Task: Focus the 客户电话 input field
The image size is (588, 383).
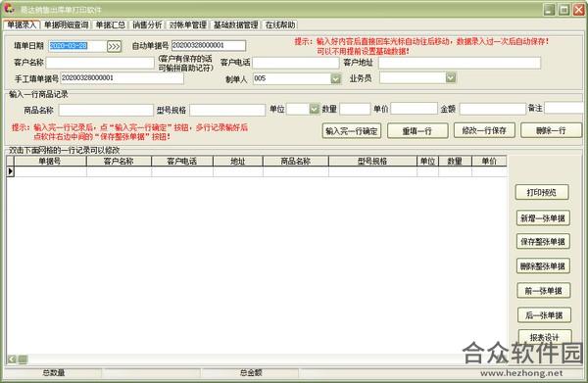Action: pos(296,63)
